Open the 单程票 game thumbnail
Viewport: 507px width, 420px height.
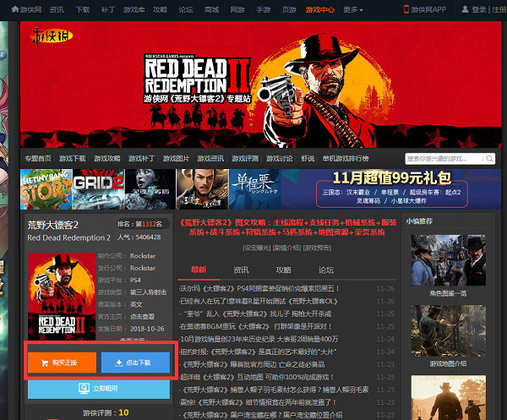click(255, 189)
